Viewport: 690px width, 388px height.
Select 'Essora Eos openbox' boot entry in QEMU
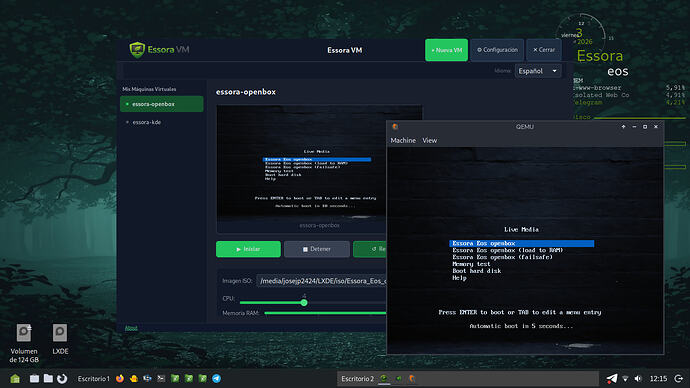521,243
